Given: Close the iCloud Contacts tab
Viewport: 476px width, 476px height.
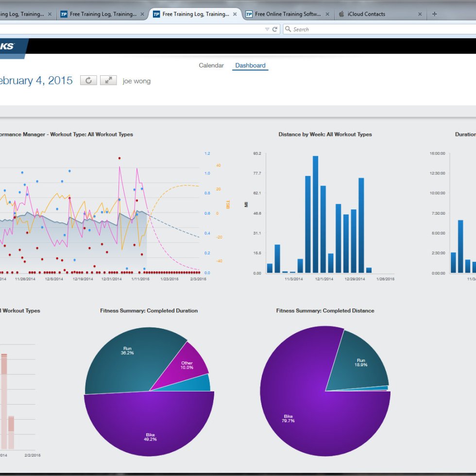Looking at the screenshot, I should [420, 14].
